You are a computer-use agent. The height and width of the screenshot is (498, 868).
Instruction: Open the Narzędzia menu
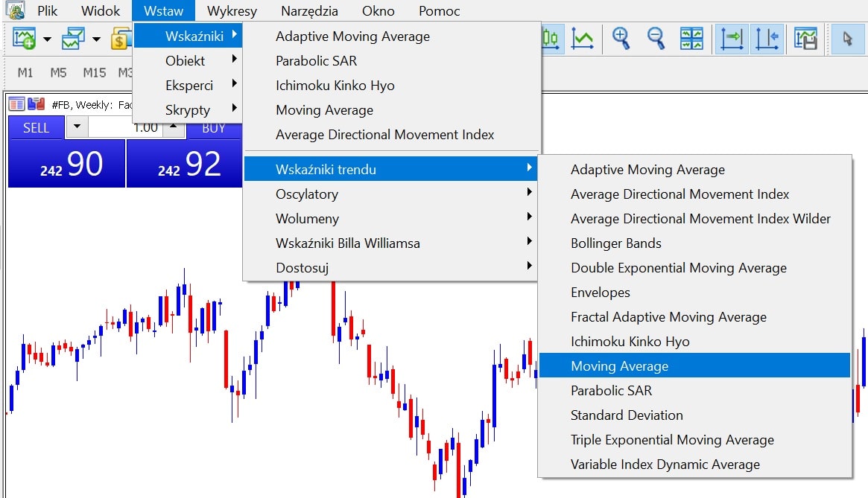tap(309, 11)
